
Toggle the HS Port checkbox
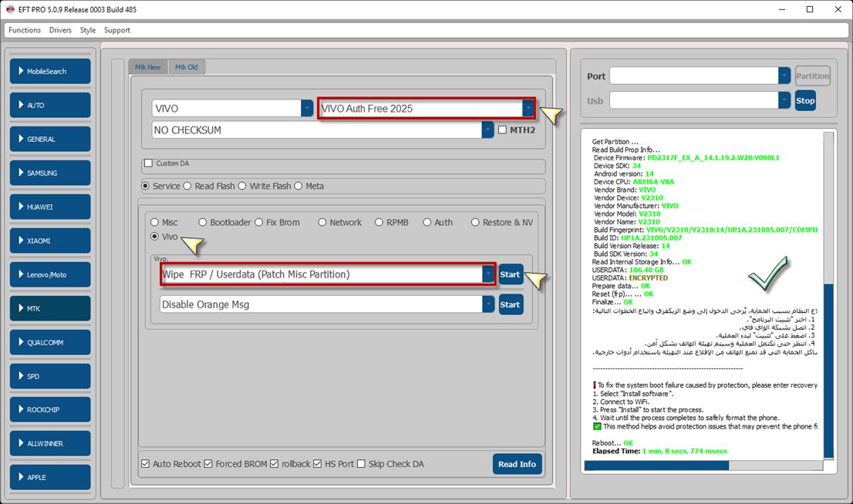[x=318, y=464]
